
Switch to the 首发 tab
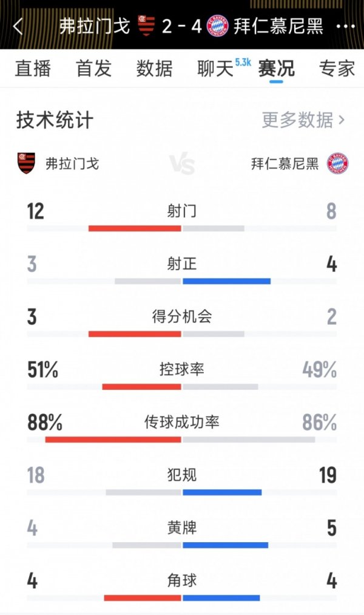93,69
